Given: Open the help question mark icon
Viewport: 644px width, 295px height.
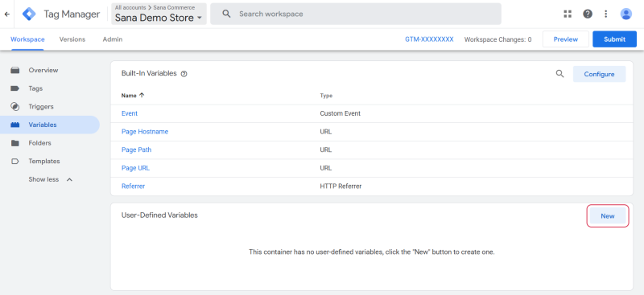Looking at the screenshot, I should (x=588, y=14).
